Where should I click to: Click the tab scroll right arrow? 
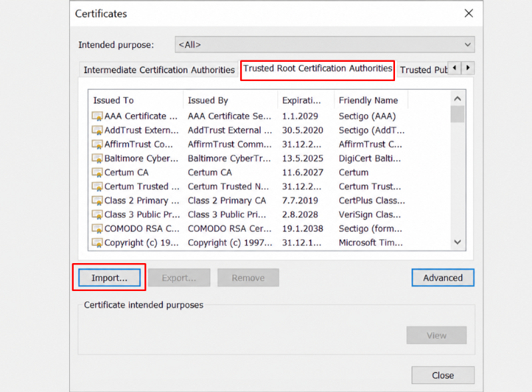point(468,68)
